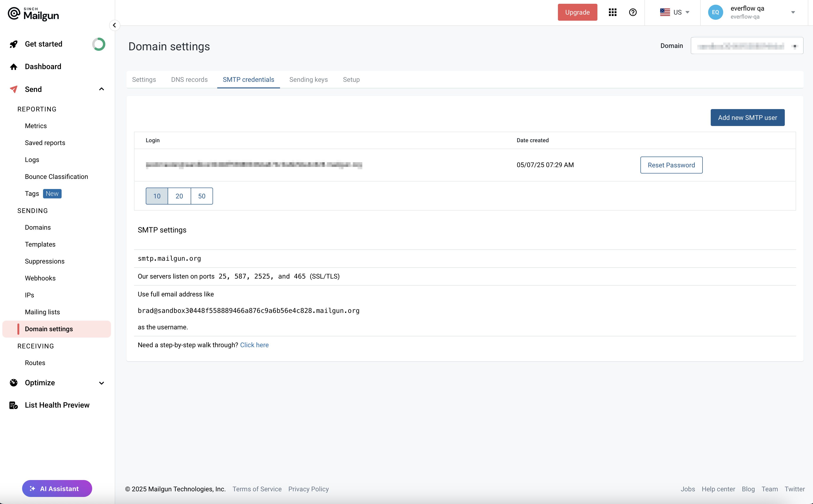Expand the Optimize menu section
Viewport: 813px width, 504px height.
101,383
